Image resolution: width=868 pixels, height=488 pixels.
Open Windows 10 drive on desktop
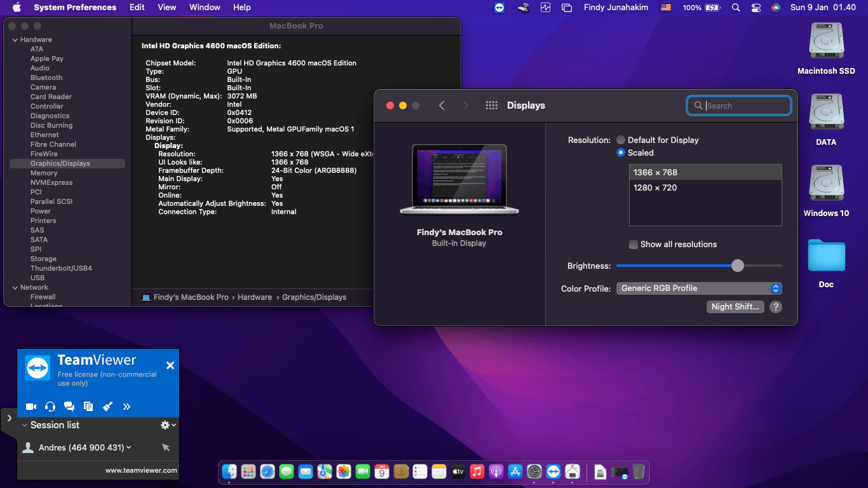[826, 191]
